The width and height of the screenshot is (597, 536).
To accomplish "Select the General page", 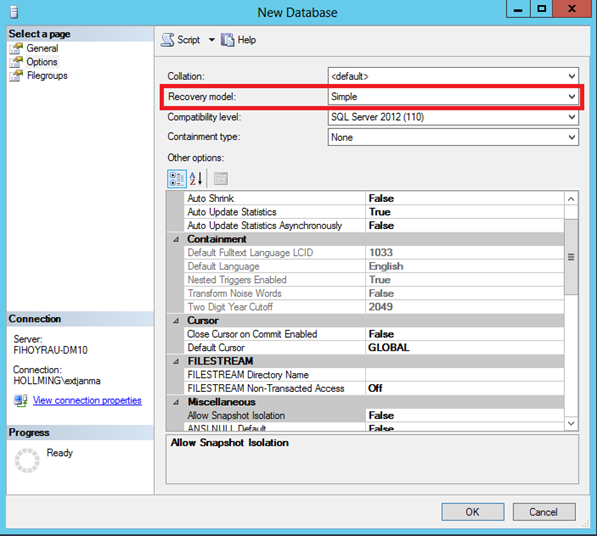I will [x=42, y=48].
